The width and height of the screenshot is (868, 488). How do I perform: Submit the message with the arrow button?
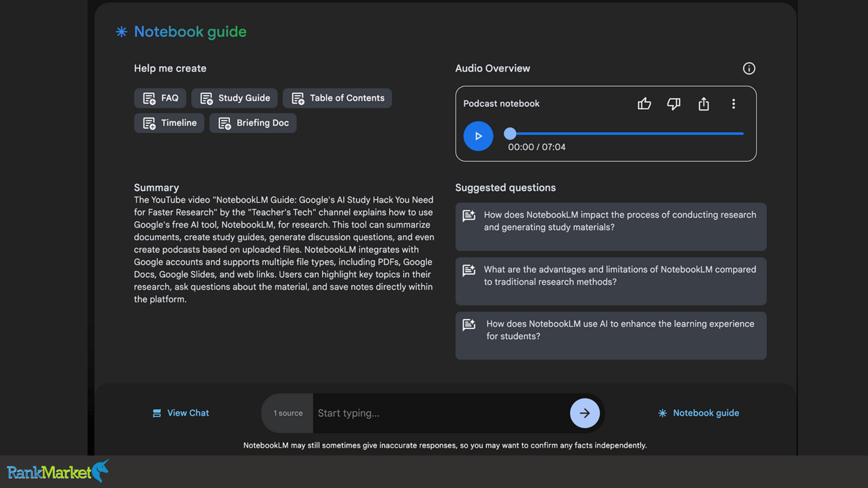(x=585, y=413)
